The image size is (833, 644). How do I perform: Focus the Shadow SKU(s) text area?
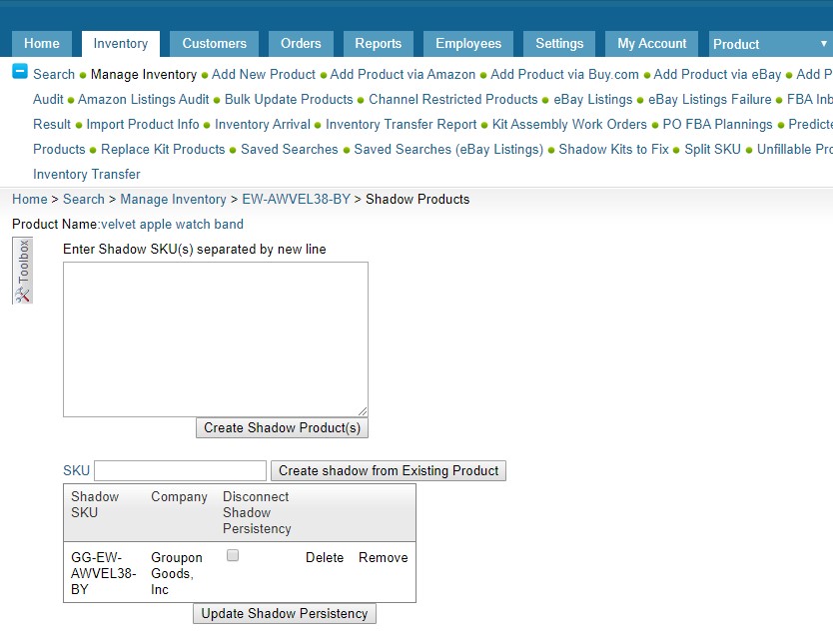click(216, 339)
